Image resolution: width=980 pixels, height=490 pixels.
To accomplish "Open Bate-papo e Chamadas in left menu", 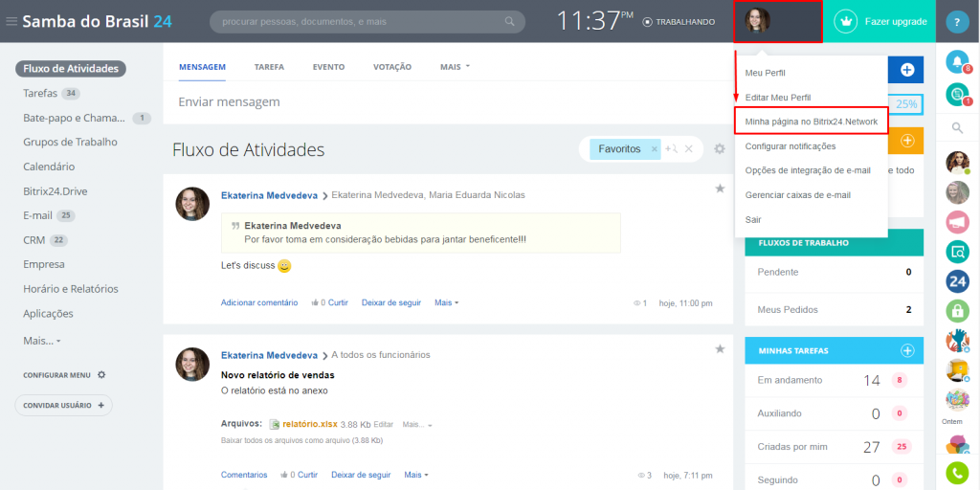I will [x=75, y=118].
